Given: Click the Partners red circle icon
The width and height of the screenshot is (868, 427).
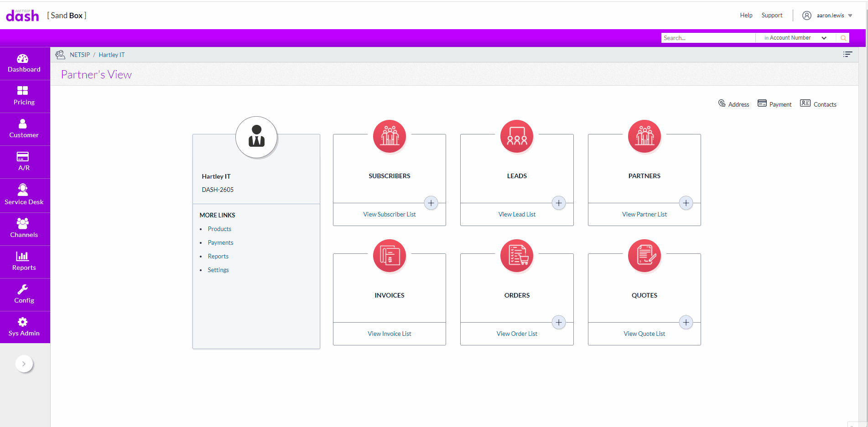Looking at the screenshot, I should [x=645, y=136].
